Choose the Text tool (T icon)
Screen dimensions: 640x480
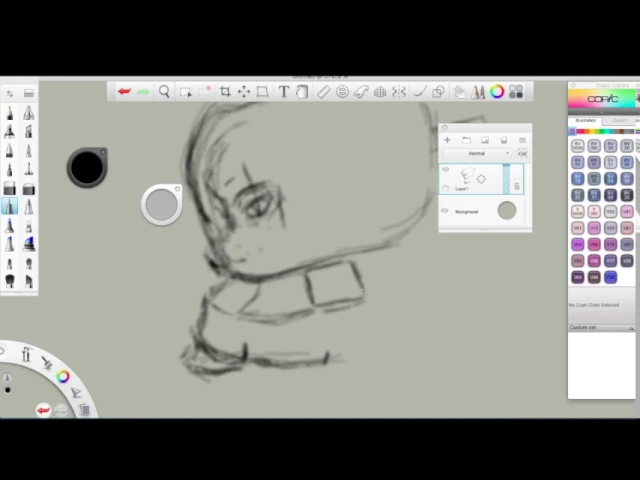284,91
